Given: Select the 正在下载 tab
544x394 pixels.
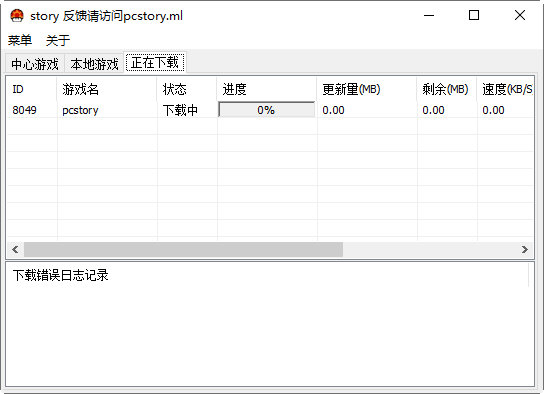Looking at the screenshot, I should pyautogui.click(x=155, y=62).
